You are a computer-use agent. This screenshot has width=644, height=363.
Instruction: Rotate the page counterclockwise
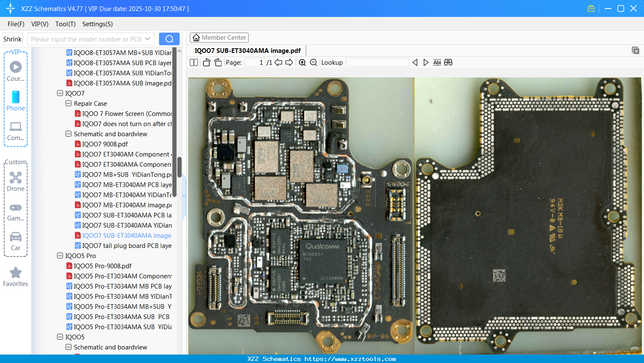pos(206,63)
